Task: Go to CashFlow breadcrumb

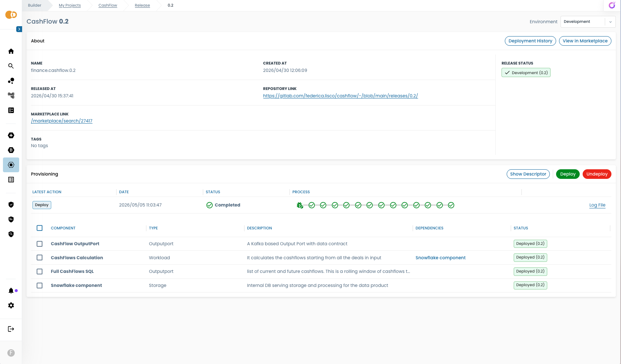Action: 108,5
